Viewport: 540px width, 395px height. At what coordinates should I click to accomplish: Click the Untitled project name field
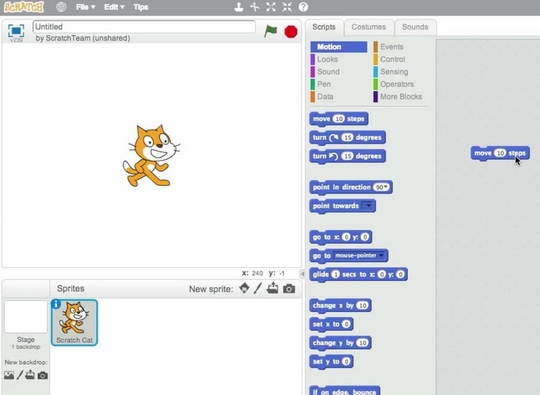click(144, 27)
